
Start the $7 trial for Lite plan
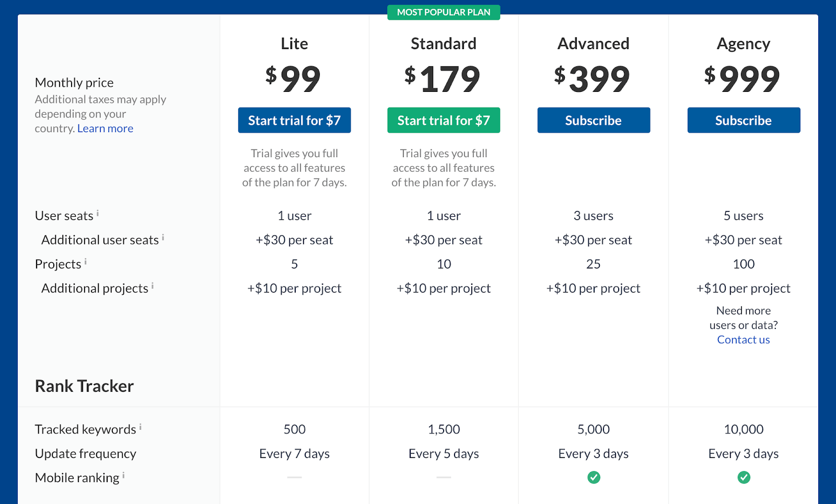(x=294, y=121)
